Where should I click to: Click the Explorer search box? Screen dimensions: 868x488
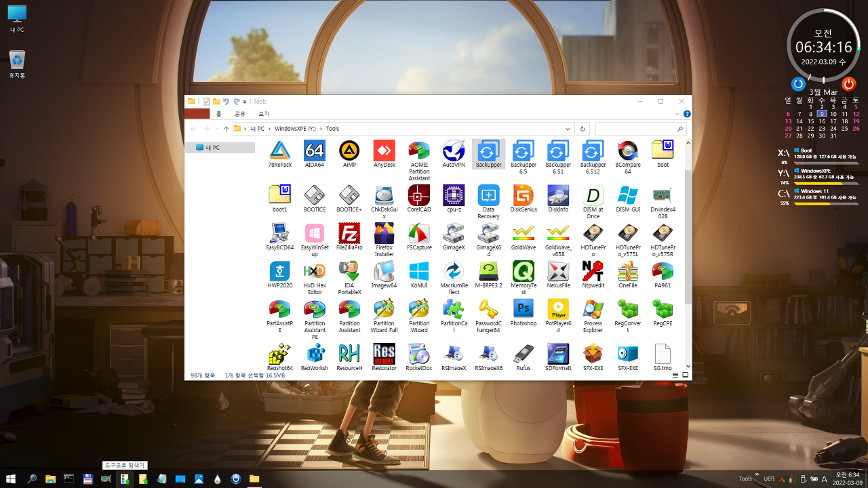[641, 129]
